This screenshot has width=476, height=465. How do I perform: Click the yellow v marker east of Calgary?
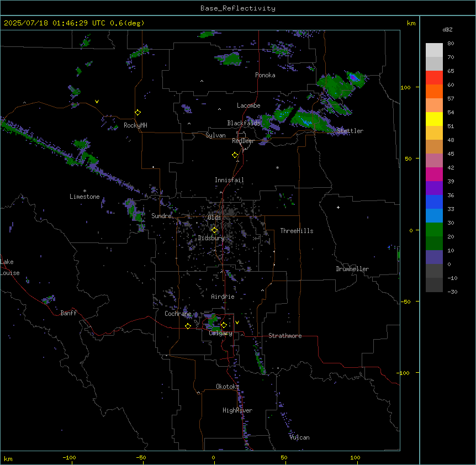[237, 323]
